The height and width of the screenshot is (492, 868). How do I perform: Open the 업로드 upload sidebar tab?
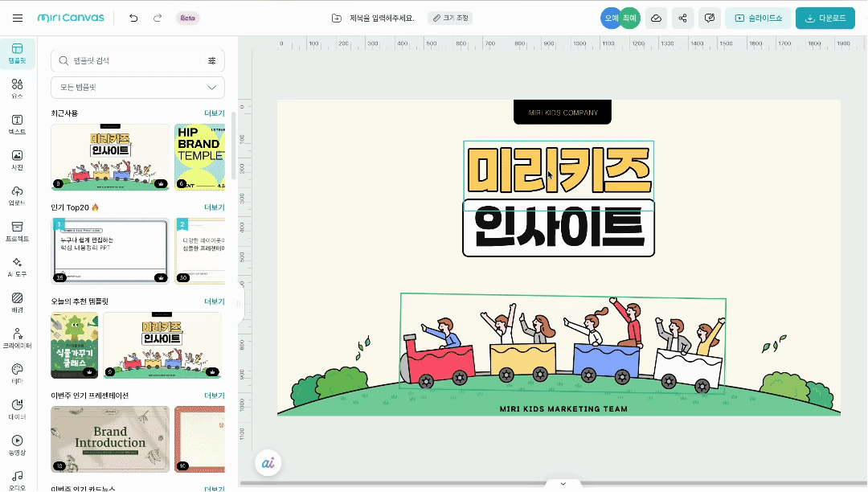coord(18,196)
